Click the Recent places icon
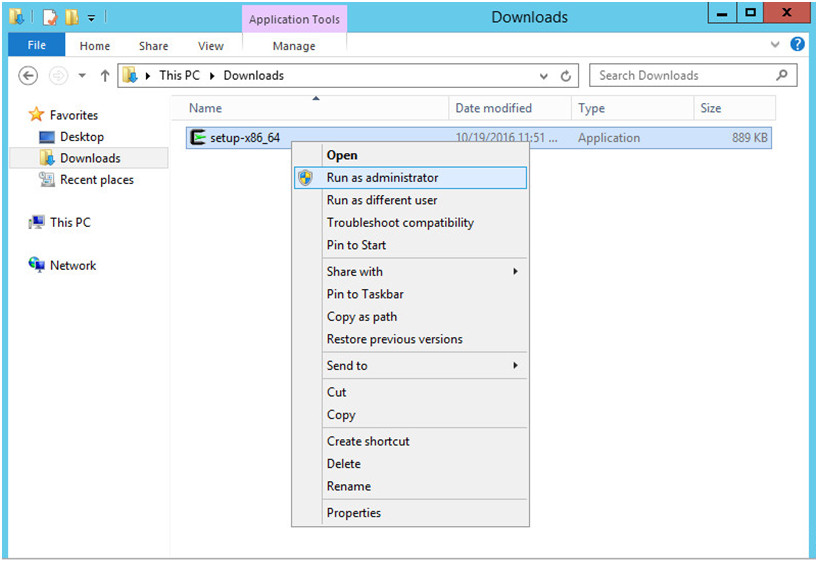Viewport: 818px width, 562px height. 47,180
